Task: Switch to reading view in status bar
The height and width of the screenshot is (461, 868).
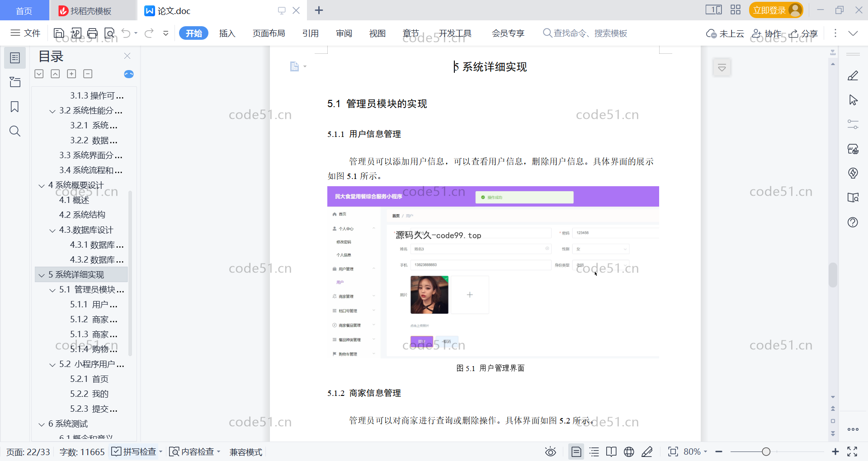Action: (611, 452)
